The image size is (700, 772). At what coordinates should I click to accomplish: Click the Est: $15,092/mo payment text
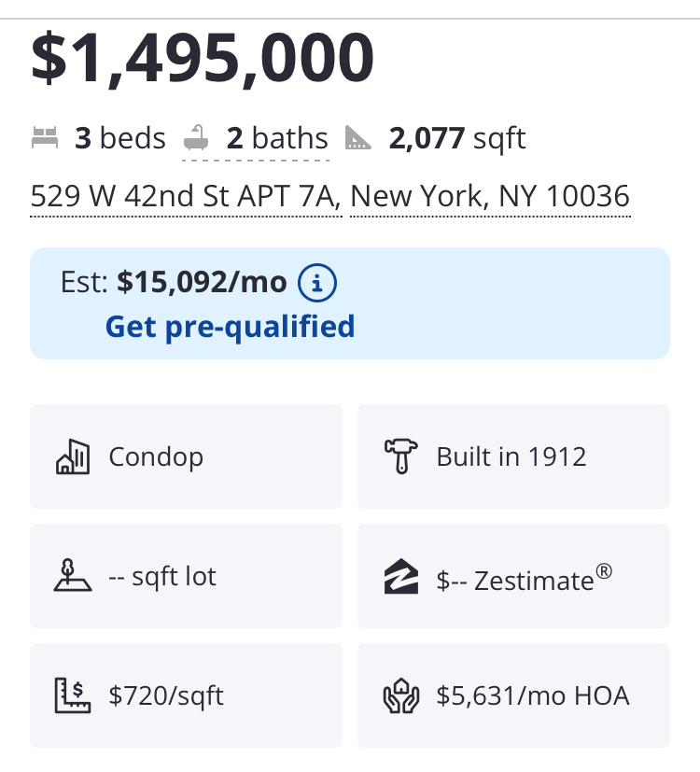point(174,283)
